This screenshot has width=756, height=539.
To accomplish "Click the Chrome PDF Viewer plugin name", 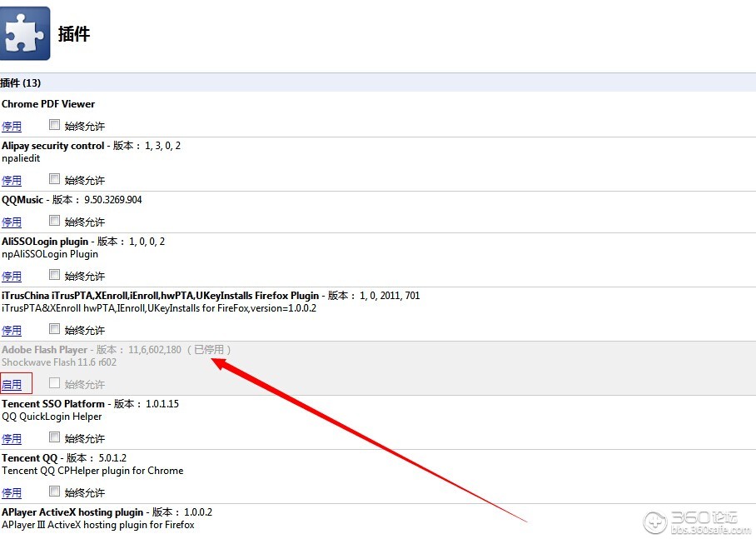I will [x=48, y=104].
